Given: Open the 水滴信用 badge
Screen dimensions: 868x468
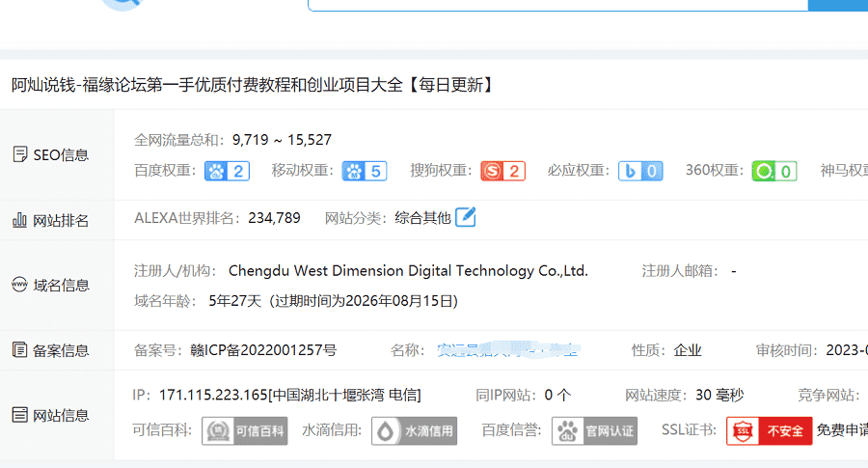Looking at the screenshot, I should click(x=414, y=431).
